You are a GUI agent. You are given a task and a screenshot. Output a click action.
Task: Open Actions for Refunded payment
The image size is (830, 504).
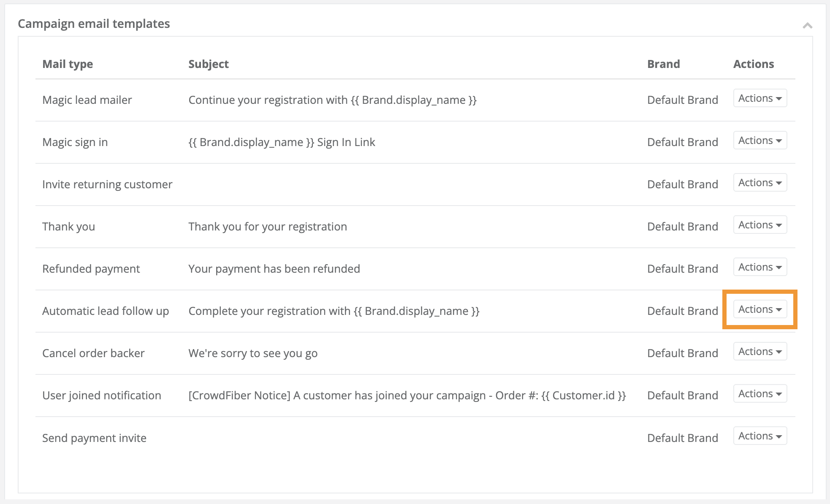pos(759,267)
